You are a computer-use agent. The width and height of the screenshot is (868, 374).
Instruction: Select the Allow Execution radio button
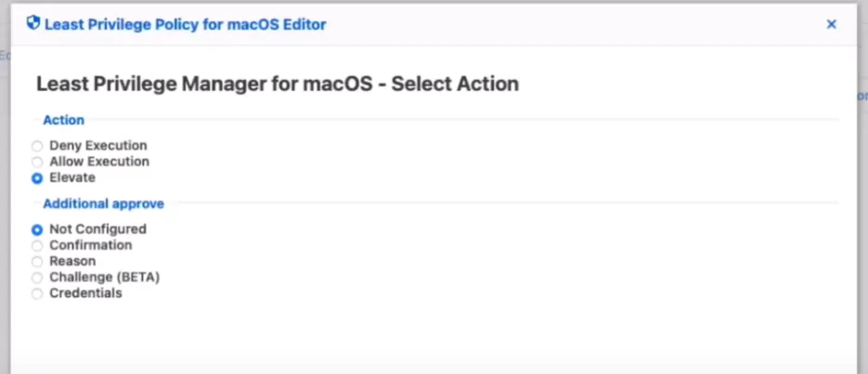tap(37, 162)
